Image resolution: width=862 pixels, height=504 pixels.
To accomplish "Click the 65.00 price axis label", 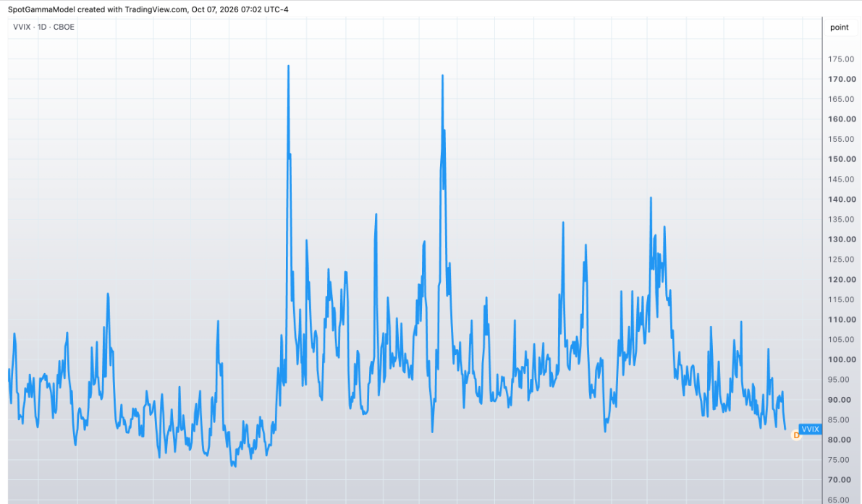I will 838,500.
